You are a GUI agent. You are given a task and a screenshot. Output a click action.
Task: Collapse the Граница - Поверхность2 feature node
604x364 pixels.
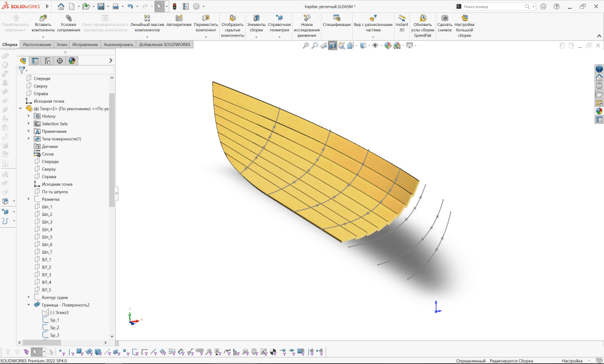[28, 305]
